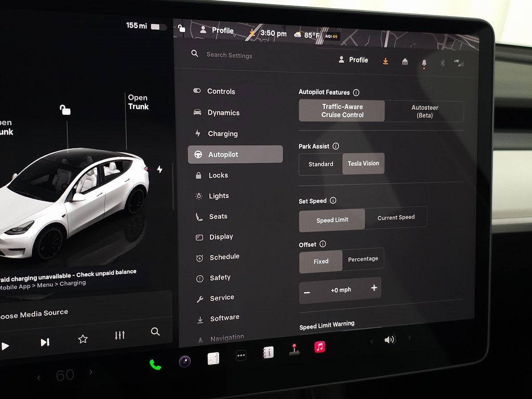This screenshot has width=532, height=399.
Task: Open the Arcade joystick app
Action: coord(294,350)
